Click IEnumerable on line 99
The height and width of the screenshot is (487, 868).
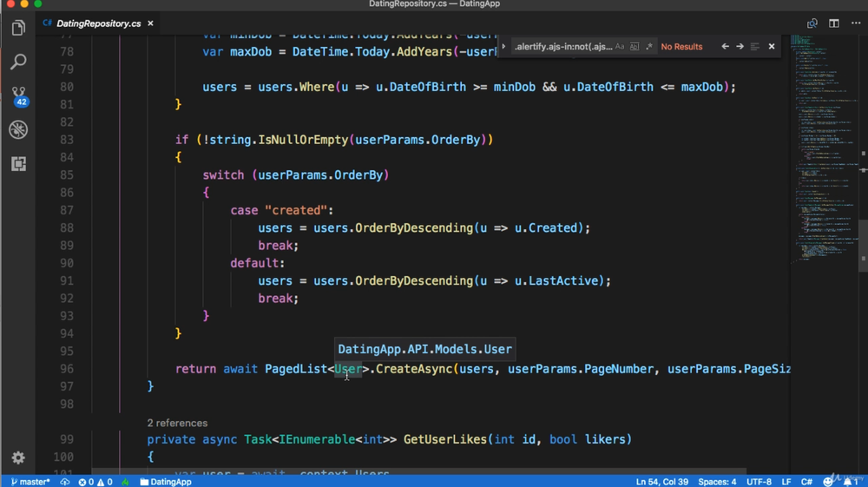317,439
